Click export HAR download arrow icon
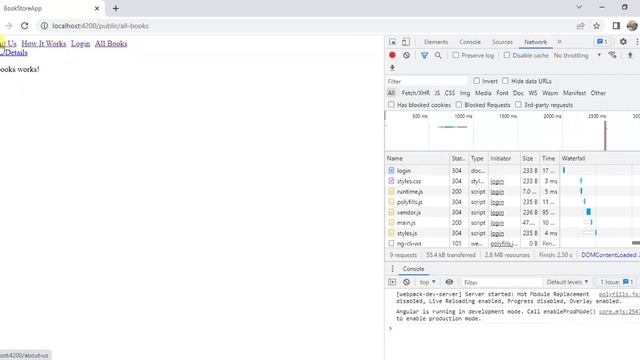Viewport: 640px width, 360px height. [x=392, y=68]
